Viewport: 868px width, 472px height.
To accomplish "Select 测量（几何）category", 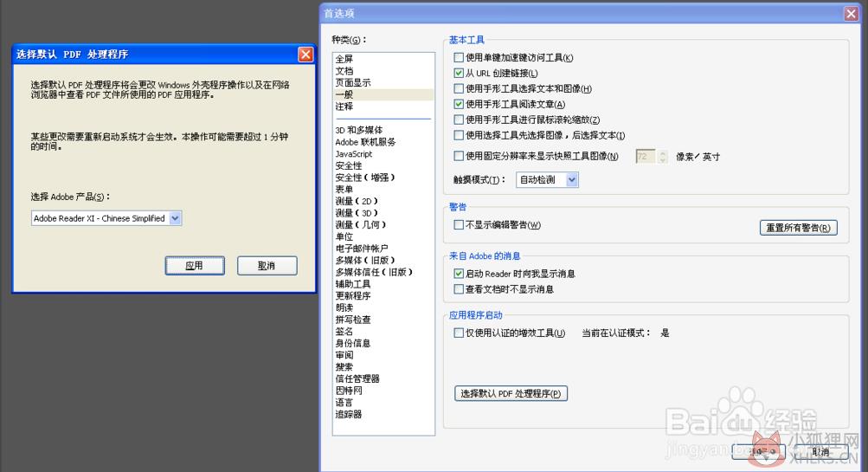I will 360,225.
